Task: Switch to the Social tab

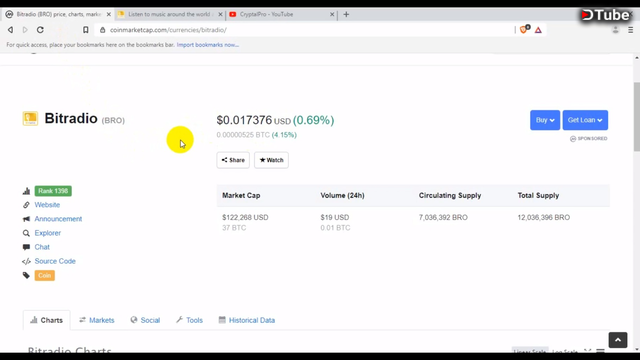Action: [x=145, y=320]
